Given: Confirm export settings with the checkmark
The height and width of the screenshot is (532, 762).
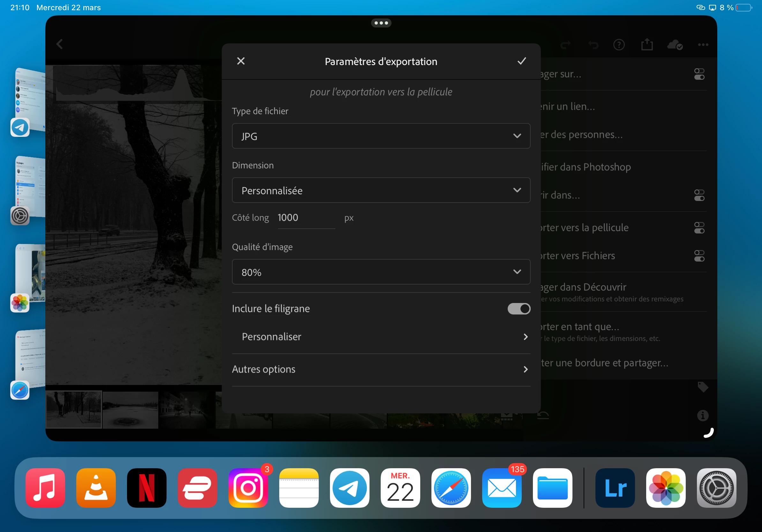Looking at the screenshot, I should coord(521,61).
